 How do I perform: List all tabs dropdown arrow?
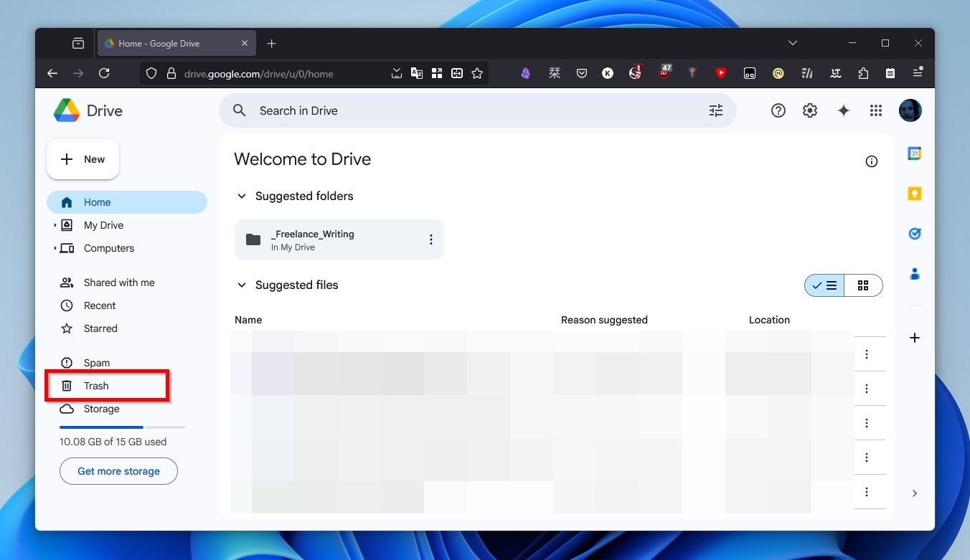pos(793,43)
